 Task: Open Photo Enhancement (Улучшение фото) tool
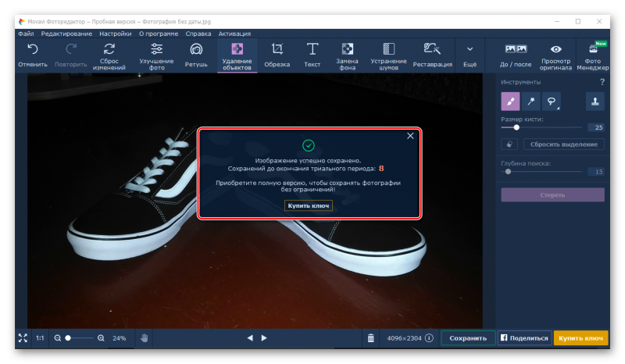pos(156,54)
